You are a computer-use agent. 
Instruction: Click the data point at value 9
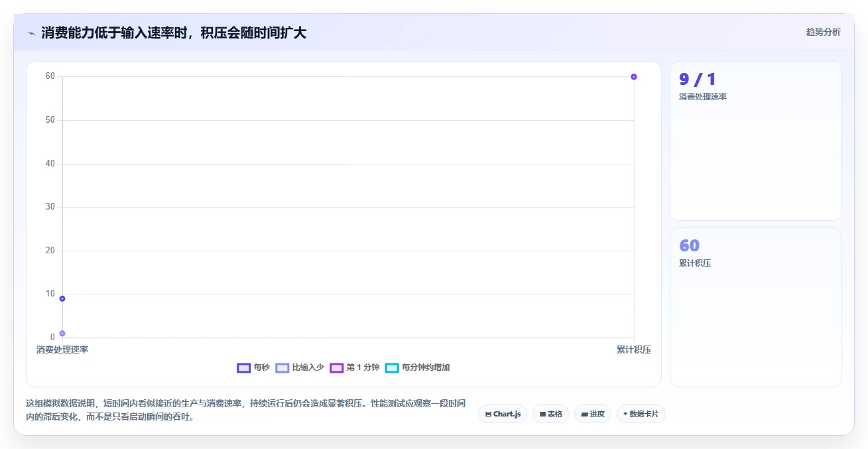click(62, 298)
